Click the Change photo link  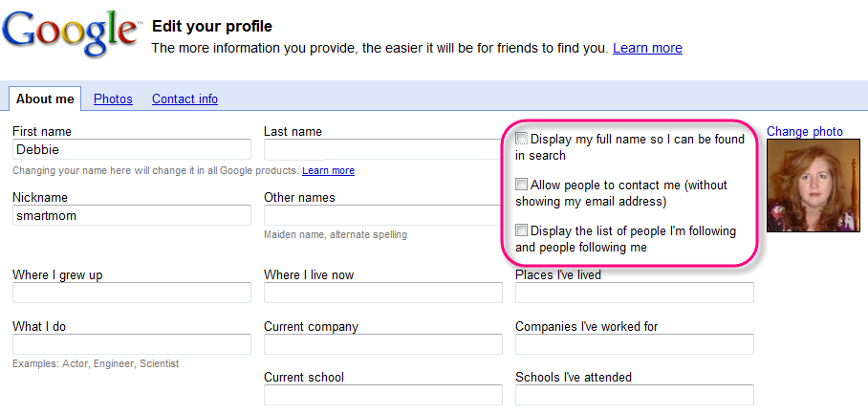click(x=805, y=131)
